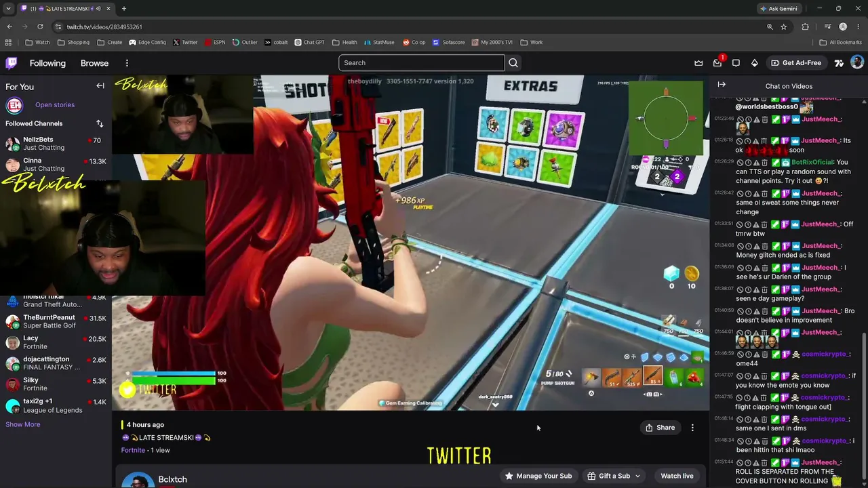868x488 pixels.
Task: Go to the Twitch home logo
Action: point(12,63)
